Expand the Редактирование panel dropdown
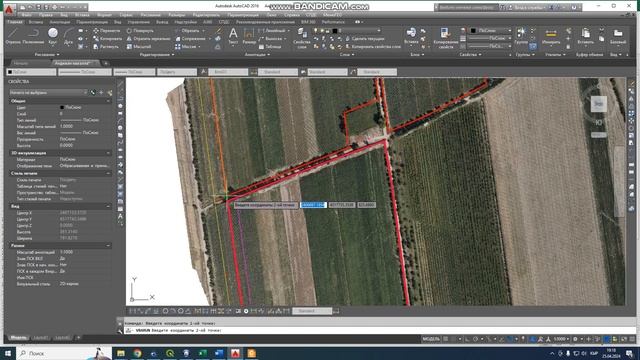Image resolution: width=640 pixels, height=360 pixels. pos(157,54)
